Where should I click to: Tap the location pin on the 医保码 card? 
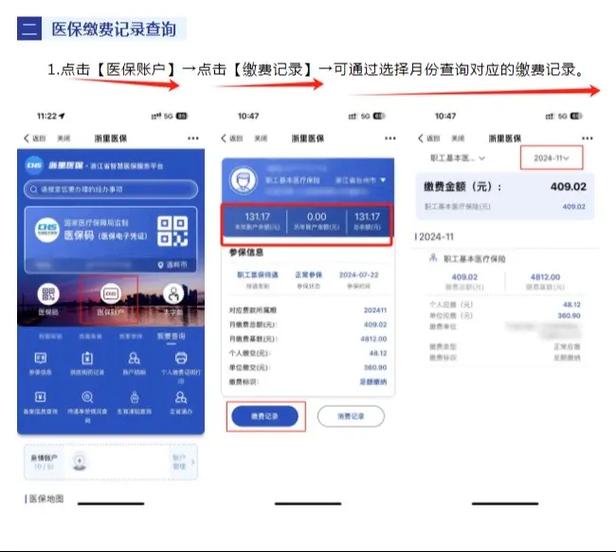pos(160,266)
